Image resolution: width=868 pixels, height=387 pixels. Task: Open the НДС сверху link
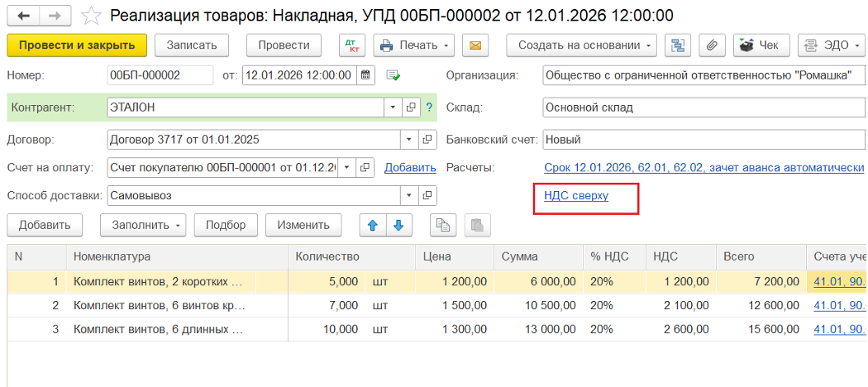pyautogui.click(x=576, y=195)
